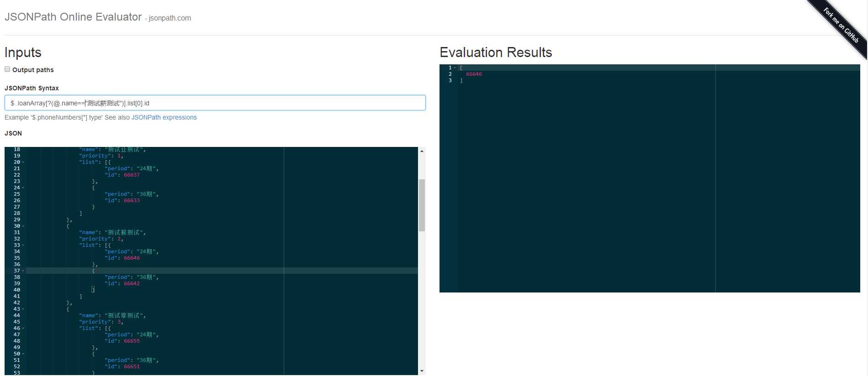Click the "period": "24期" on line 21
Viewport: 868px width, 376px height.
tap(132, 169)
